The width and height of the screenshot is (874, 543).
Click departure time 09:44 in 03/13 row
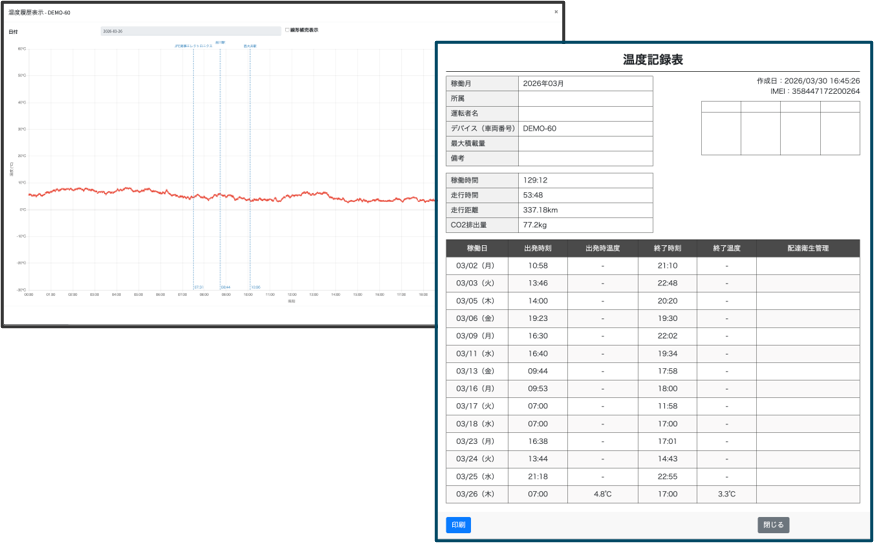coord(538,371)
